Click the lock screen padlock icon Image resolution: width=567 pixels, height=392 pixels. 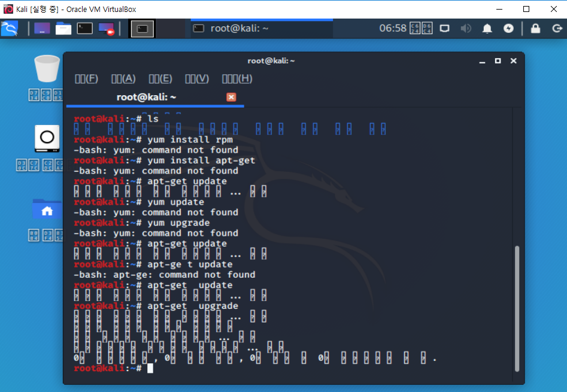click(x=535, y=28)
